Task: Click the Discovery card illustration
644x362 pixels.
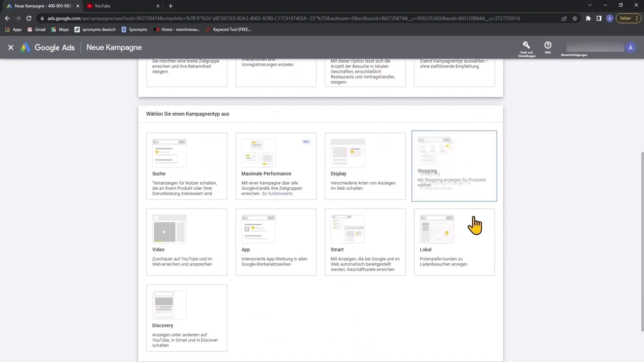Action: [x=169, y=305]
